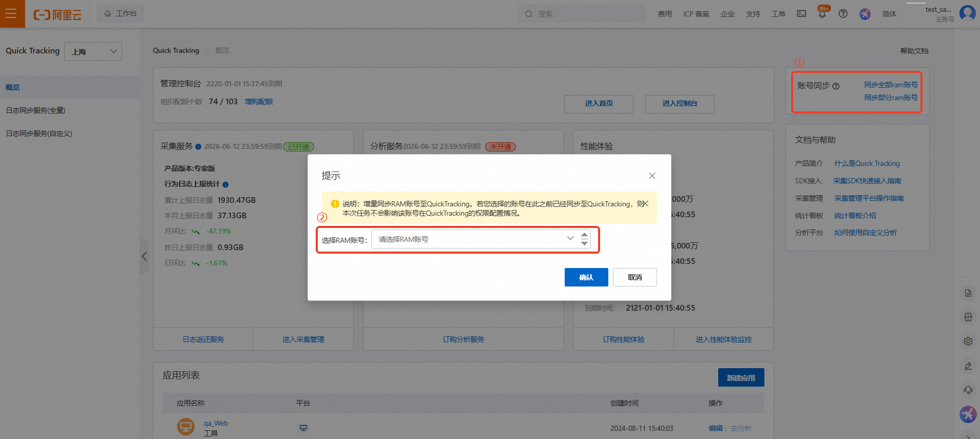Screen dimensions: 980x439
Task: Open the notifications bell icon
Action: 822,14
